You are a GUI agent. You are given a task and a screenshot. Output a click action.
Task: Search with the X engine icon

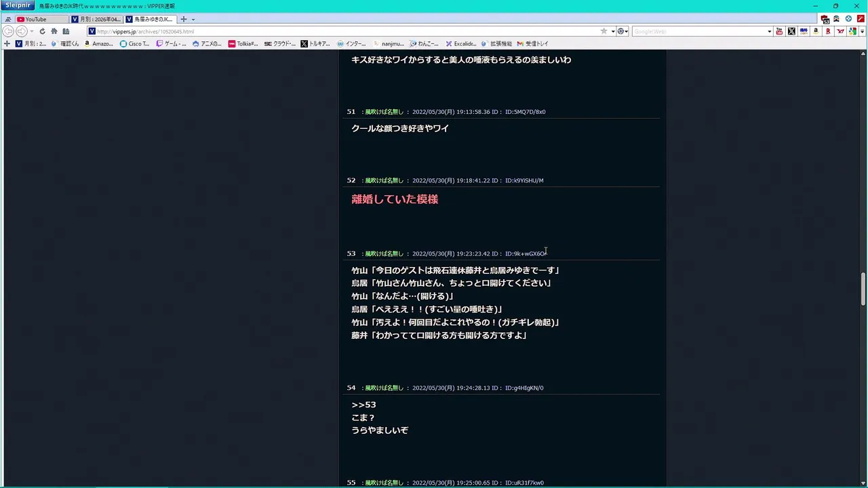[791, 31]
